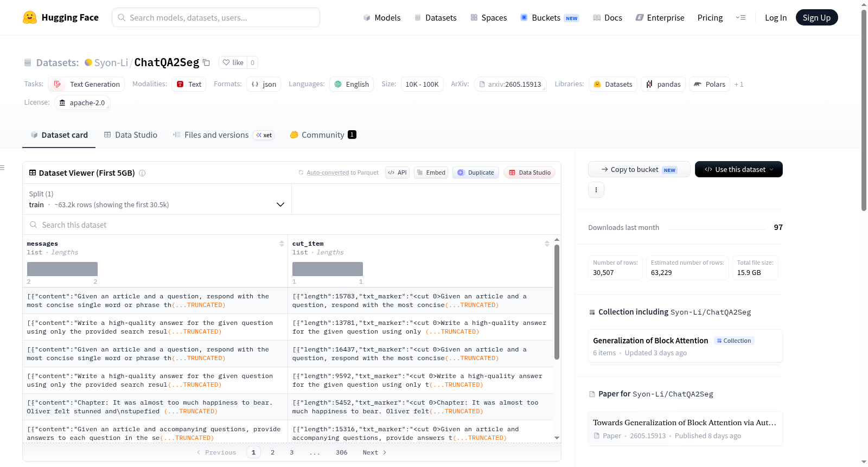Image resolution: width=868 pixels, height=467 pixels.
Task: Open Pricing page
Action: pyautogui.click(x=710, y=17)
